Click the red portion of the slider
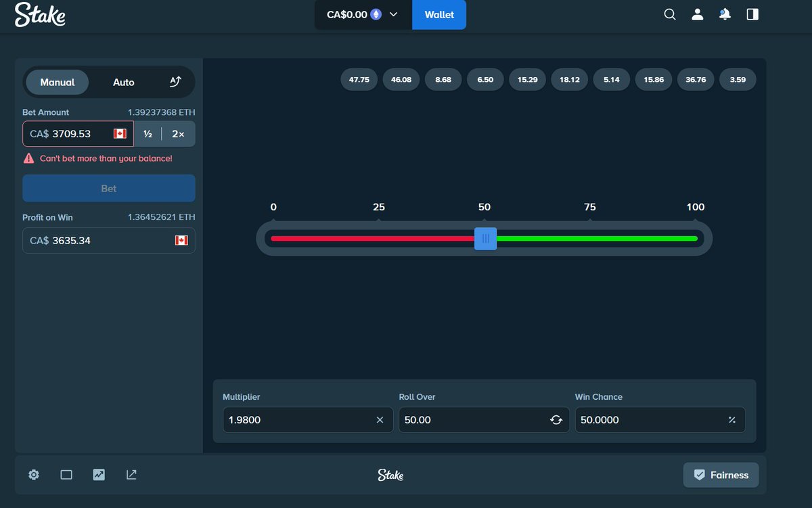812x508 pixels. click(372, 238)
